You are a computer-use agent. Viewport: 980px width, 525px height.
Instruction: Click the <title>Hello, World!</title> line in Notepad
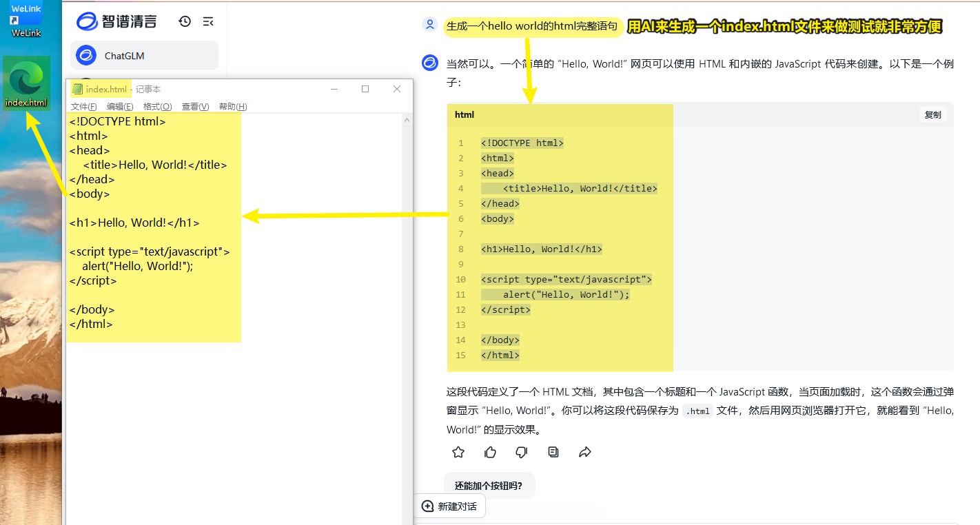coord(155,165)
